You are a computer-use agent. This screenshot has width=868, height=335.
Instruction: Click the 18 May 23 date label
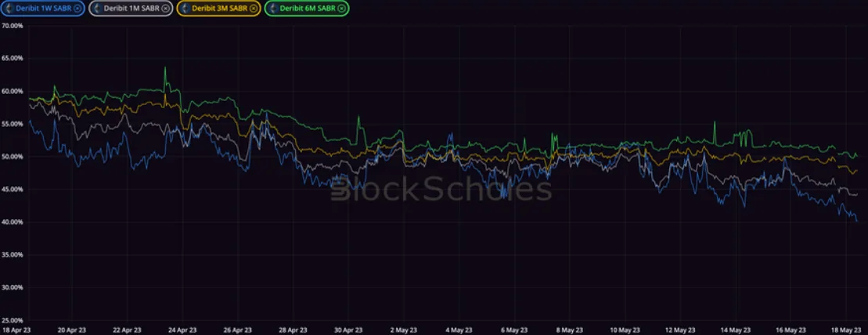click(848, 330)
